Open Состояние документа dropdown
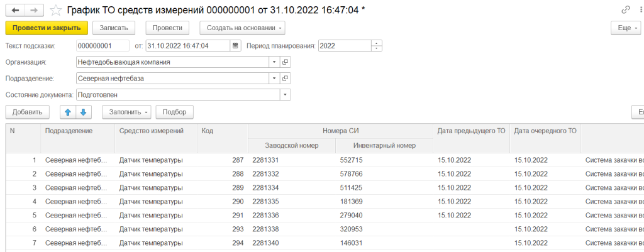 (285, 95)
